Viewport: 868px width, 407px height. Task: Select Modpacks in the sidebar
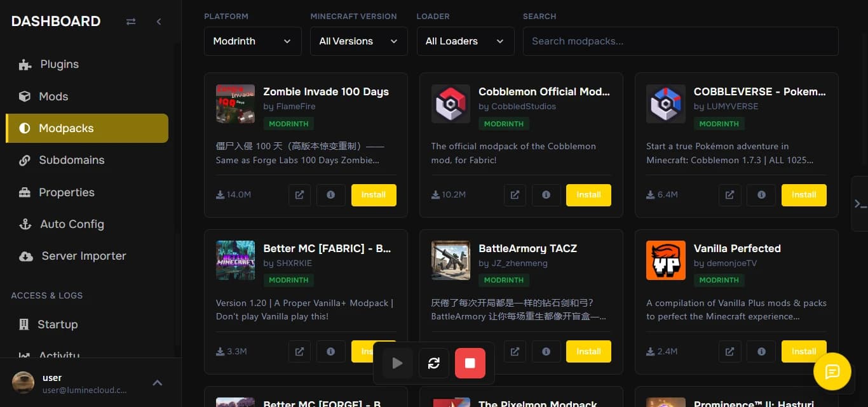tap(87, 128)
